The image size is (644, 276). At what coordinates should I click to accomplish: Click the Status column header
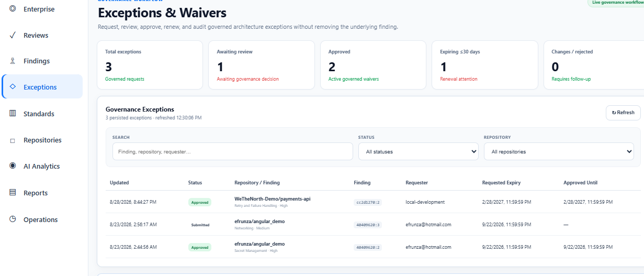click(x=195, y=183)
